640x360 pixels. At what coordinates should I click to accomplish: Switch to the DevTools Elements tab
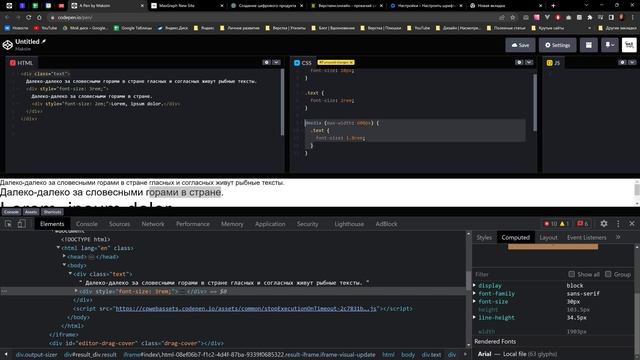(x=52, y=224)
